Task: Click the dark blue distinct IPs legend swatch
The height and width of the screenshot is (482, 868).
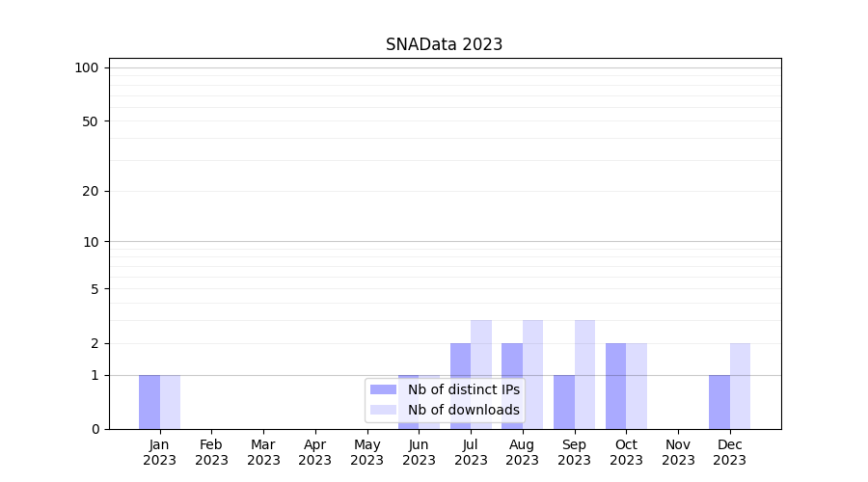Action: pos(383,389)
